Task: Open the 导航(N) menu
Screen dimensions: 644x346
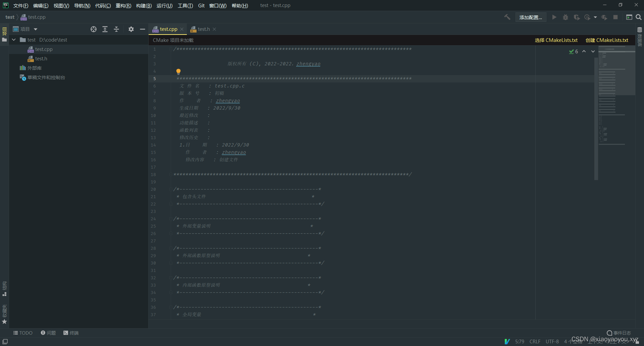Action: (82, 6)
